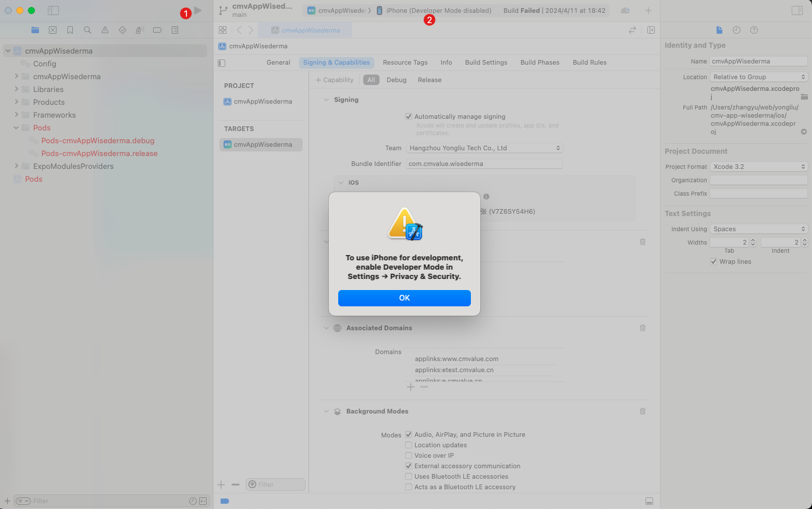
Task: Click OK in the Developer Mode alert
Action: (405, 298)
